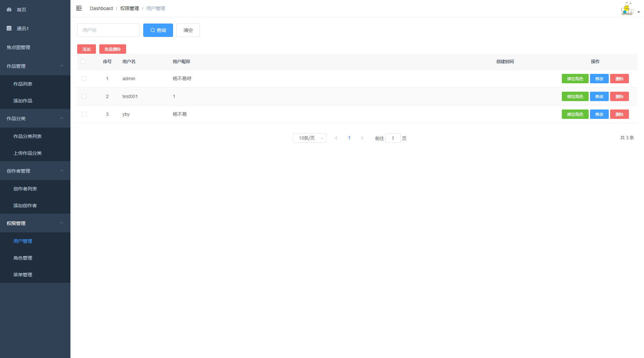Click the nickname 杨不易呀
This screenshot has width=644, height=358.
(182, 79)
